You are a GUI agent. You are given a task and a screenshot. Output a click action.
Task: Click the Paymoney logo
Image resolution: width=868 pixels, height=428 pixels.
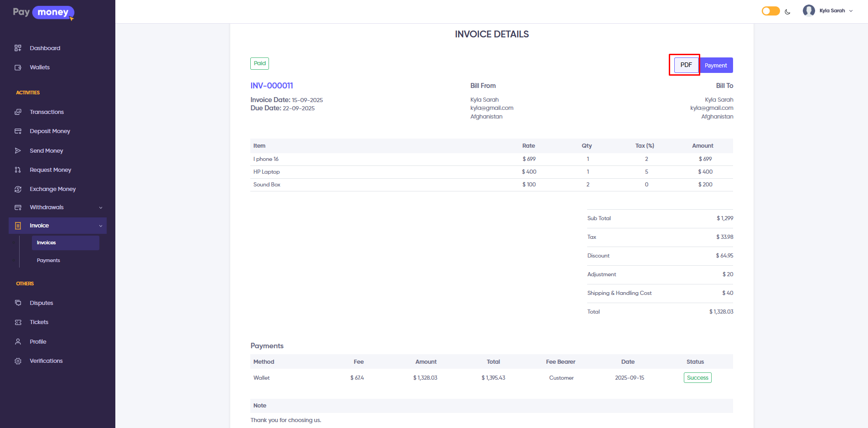click(x=43, y=12)
